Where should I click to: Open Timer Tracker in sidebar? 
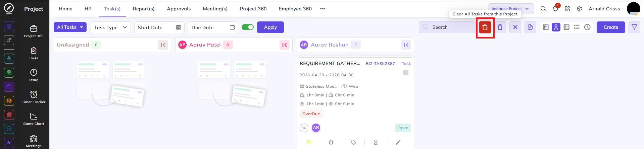pyautogui.click(x=34, y=97)
